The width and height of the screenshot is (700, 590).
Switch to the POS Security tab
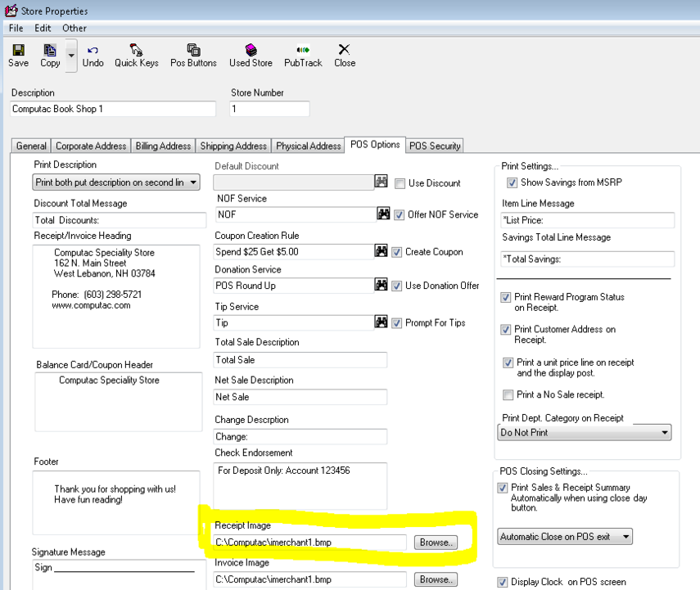coord(435,146)
